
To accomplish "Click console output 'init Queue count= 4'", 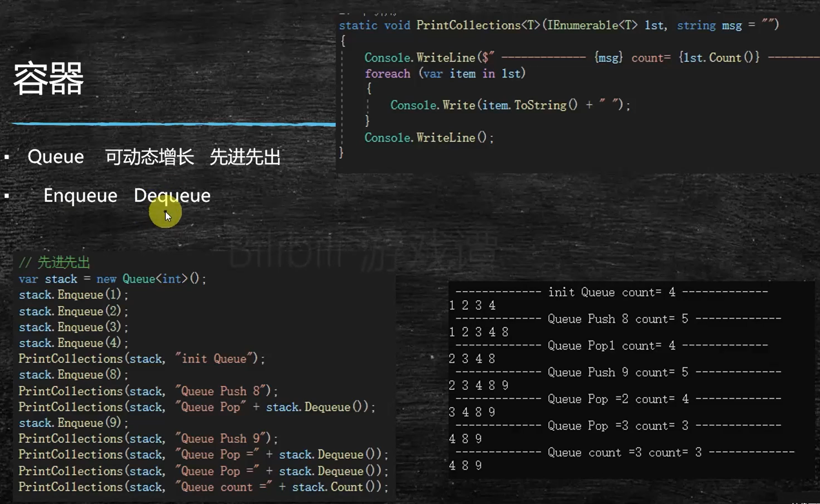I will tap(611, 292).
